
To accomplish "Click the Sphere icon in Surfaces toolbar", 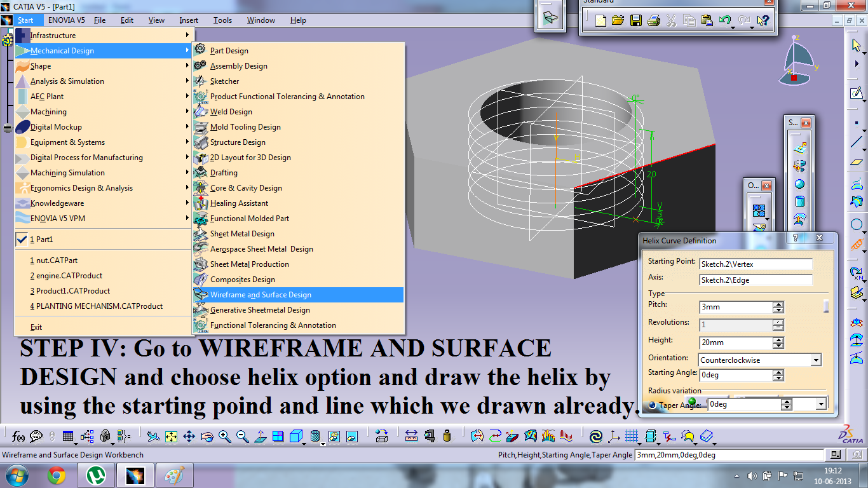I will click(799, 184).
